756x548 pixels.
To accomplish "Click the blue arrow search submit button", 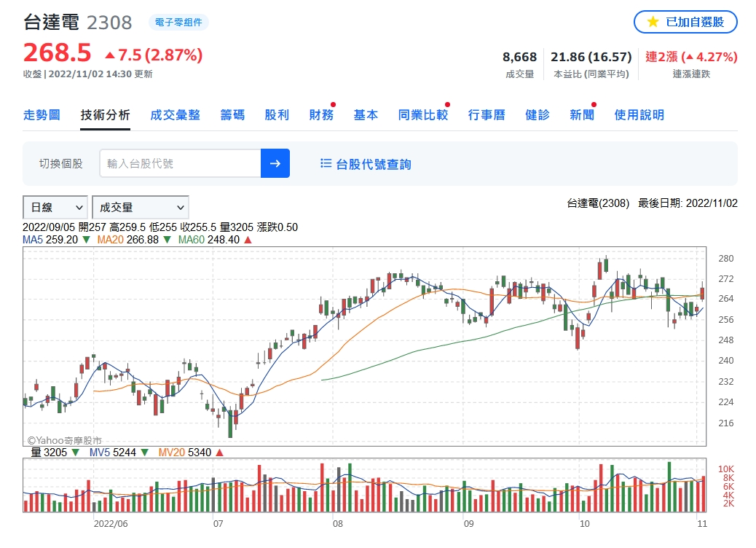I will coord(275,163).
